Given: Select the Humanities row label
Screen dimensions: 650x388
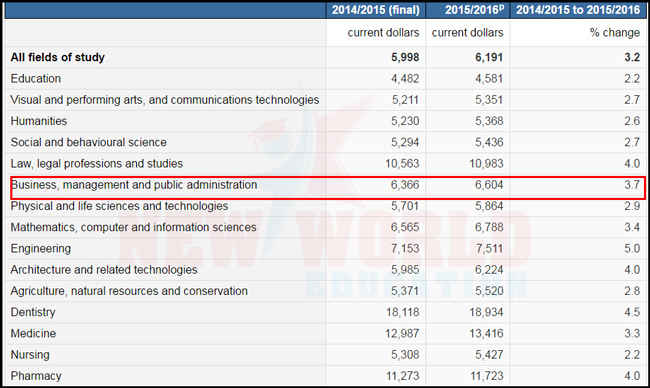Looking at the screenshot, I should tap(39, 121).
